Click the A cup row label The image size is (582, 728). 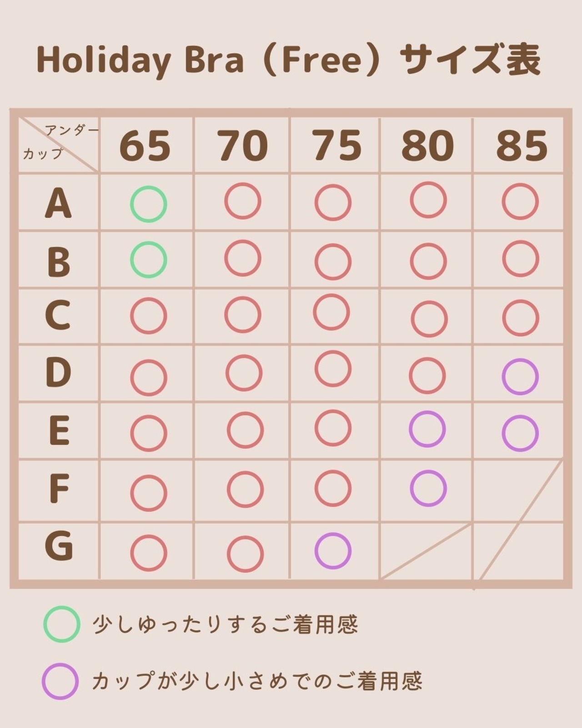58,203
